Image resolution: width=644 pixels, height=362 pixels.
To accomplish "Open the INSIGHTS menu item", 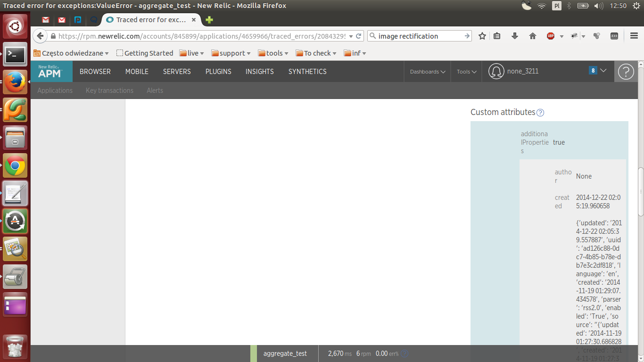I will pyautogui.click(x=260, y=72).
